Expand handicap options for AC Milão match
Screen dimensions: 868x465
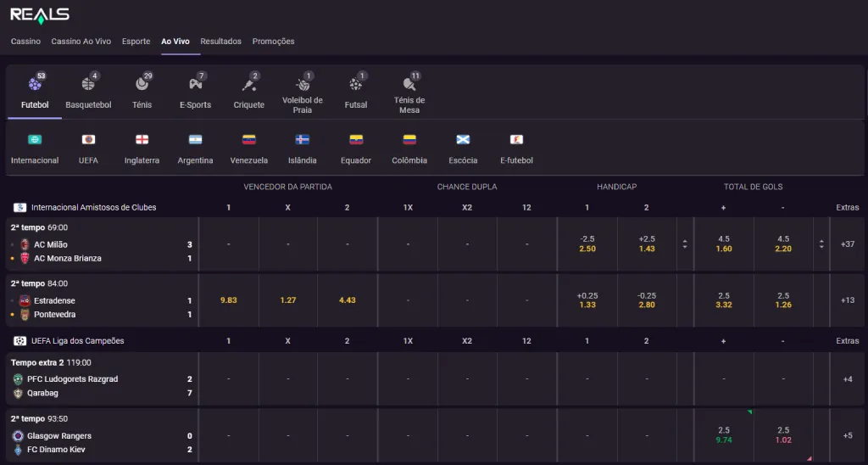(685, 244)
